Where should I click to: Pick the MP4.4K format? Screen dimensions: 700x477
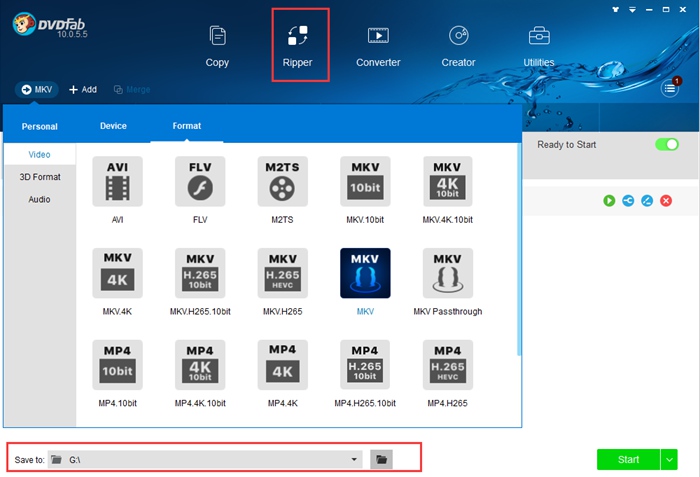click(282, 365)
